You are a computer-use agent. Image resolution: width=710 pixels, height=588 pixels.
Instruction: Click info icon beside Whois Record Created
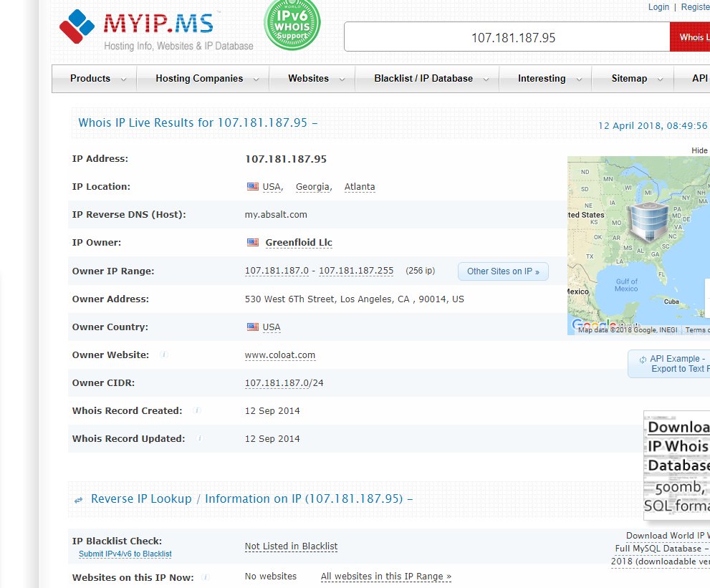197,410
